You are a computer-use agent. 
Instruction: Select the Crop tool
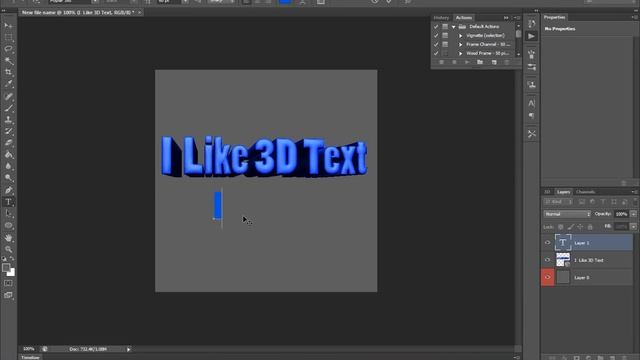pyautogui.click(x=8, y=72)
